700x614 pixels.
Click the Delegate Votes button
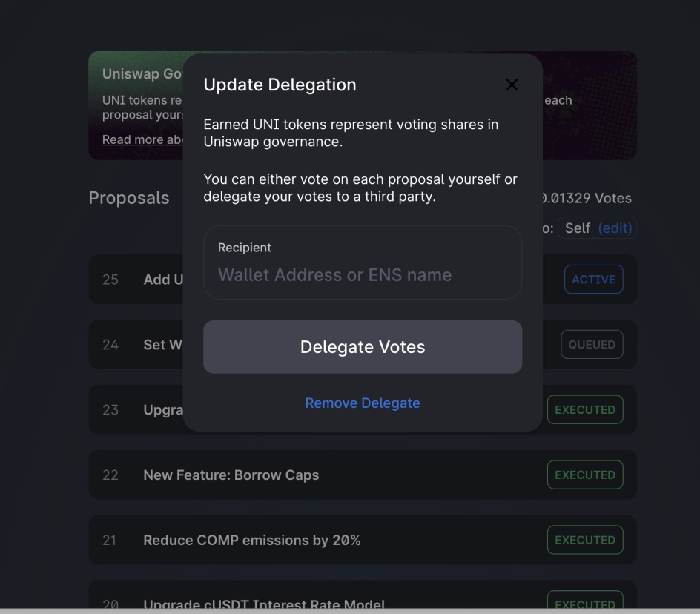tap(363, 346)
